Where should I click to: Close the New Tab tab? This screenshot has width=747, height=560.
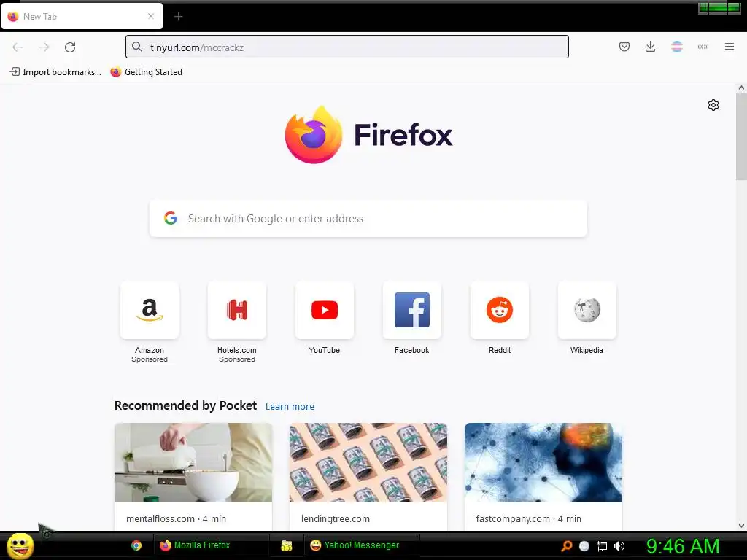151,16
